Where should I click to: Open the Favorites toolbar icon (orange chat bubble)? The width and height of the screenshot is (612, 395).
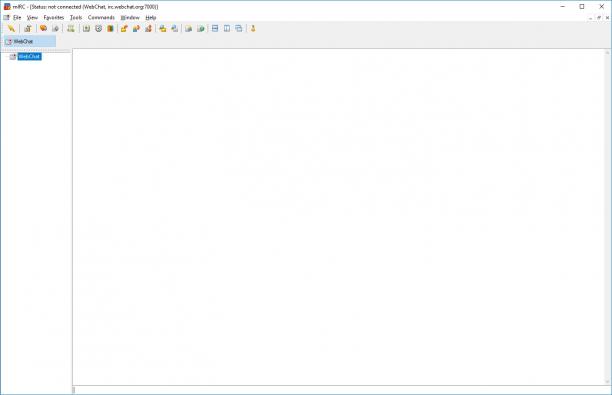coord(43,28)
